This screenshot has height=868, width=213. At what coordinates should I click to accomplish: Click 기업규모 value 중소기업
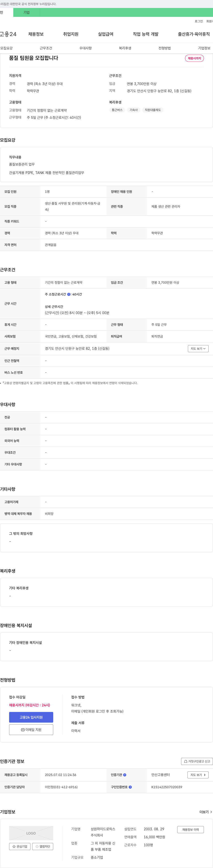(97, 857)
